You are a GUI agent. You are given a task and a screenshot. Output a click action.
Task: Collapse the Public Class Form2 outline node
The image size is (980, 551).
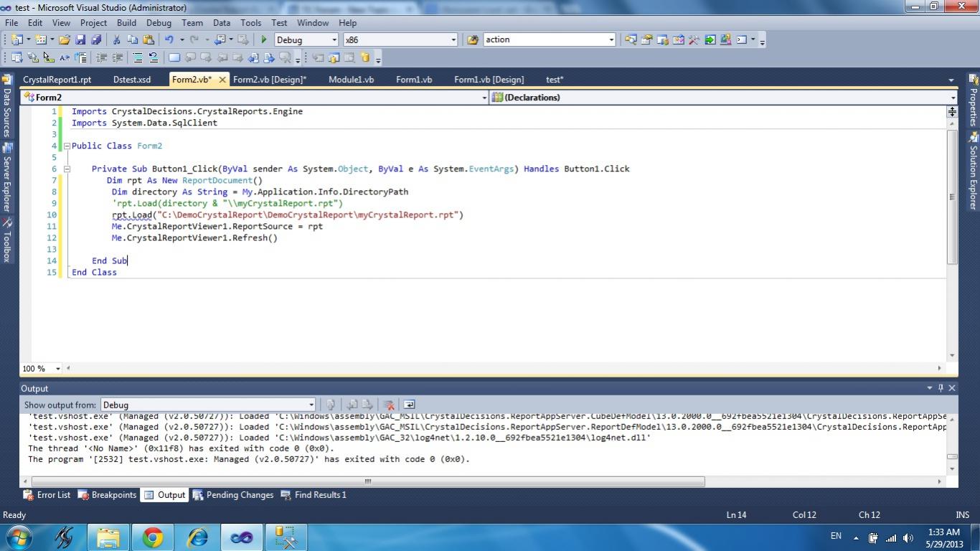coord(67,146)
